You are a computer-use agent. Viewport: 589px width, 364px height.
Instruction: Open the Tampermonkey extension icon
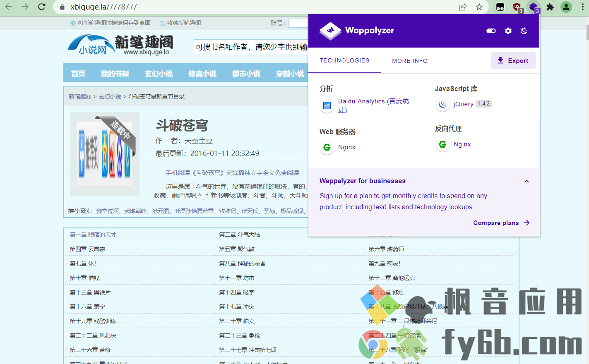click(500, 7)
